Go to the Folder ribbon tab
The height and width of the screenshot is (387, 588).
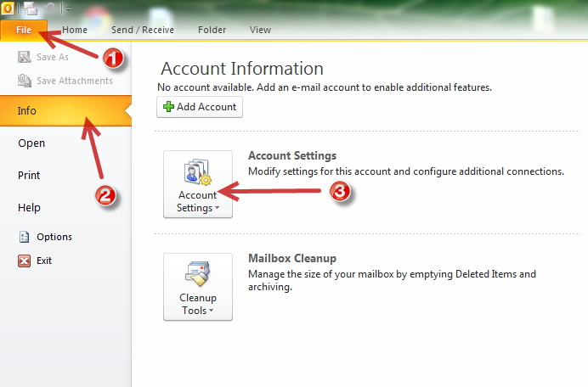(x=212, y=30)
